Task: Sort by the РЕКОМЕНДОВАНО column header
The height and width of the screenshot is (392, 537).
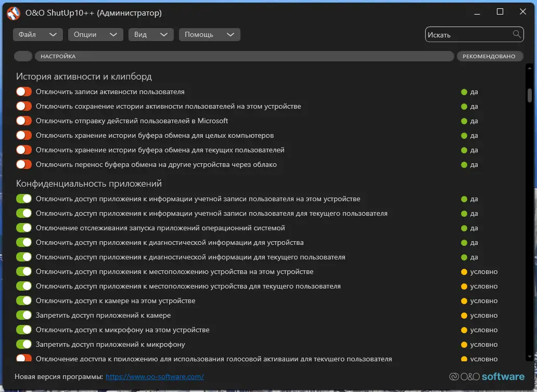Action: tap(489, 56)
